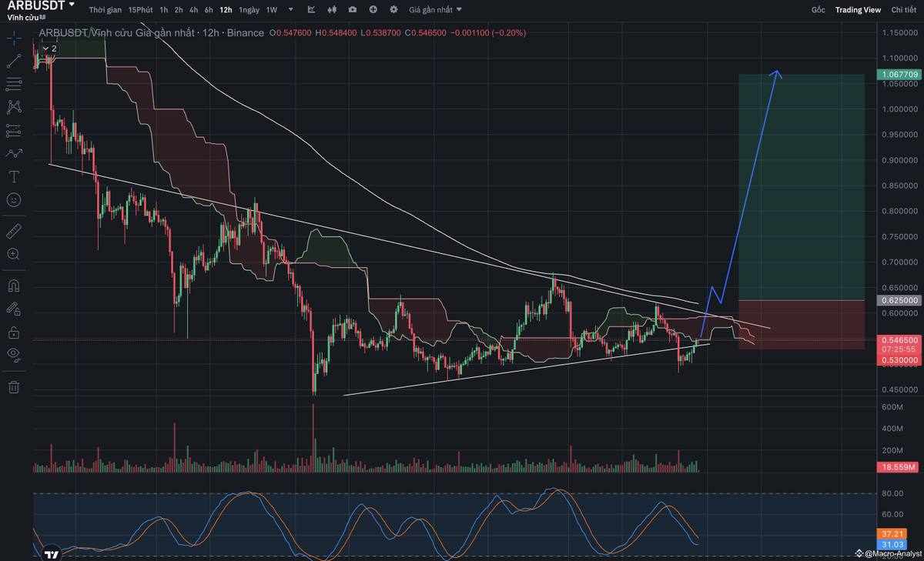Screen dimensions: 924x561
Task: Expand the indicator legend collapse arrow '2'
Action: point(49,48)
